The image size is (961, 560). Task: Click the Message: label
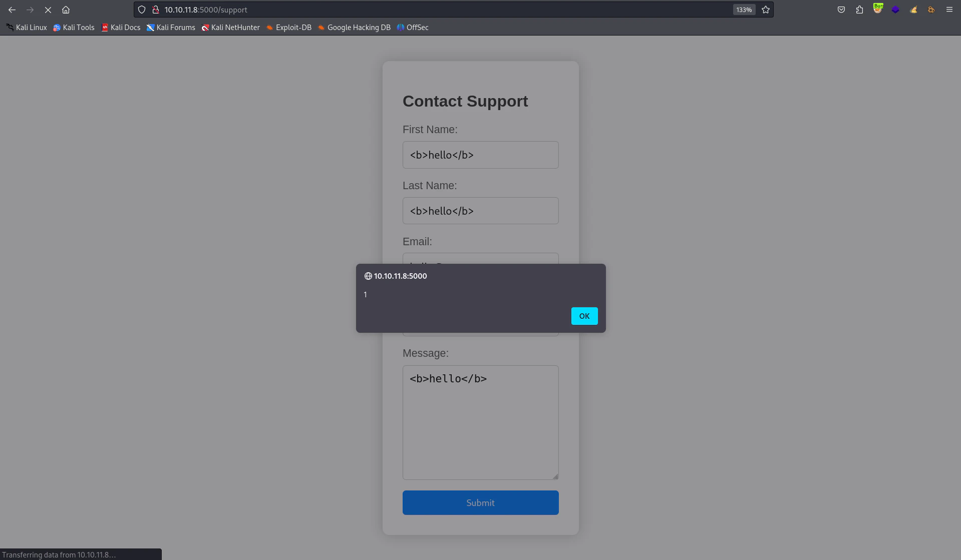point(426,353)
